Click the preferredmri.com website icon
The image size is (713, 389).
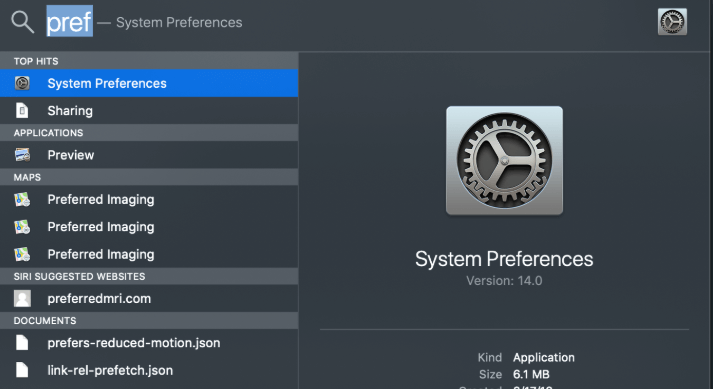(x=22, y=298)
